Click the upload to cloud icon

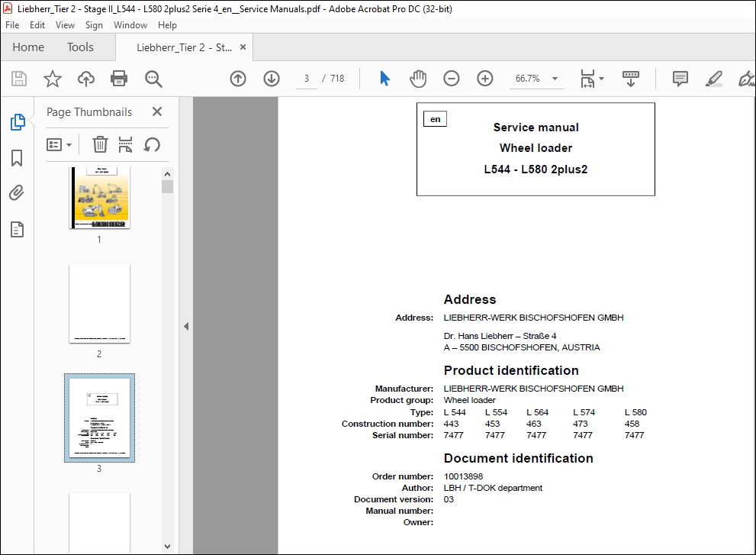pos(86,78)
